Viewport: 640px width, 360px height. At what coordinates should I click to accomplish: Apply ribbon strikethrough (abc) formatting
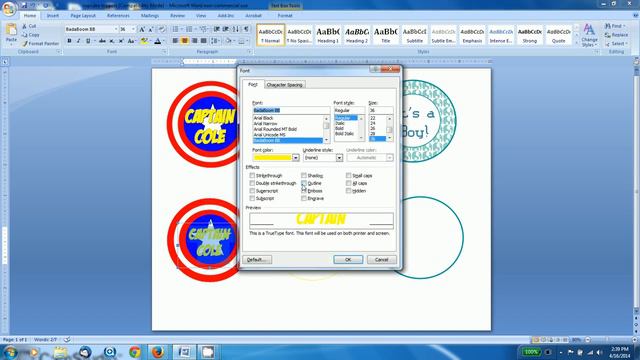(x=102, y=41)
